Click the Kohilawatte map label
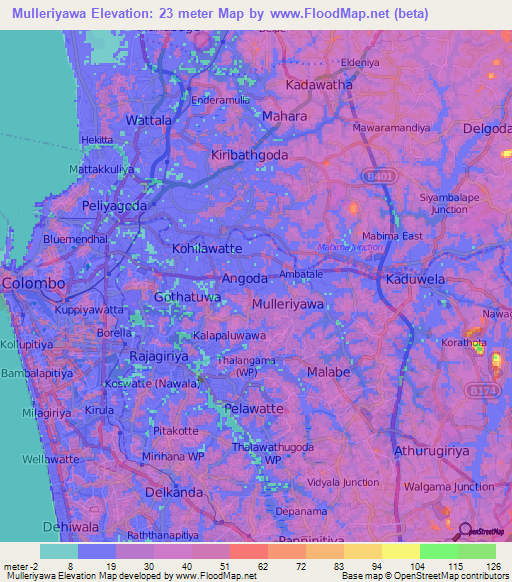Image resolution: width=512 pixels, height=582 pixels. (x=207, y=248)
